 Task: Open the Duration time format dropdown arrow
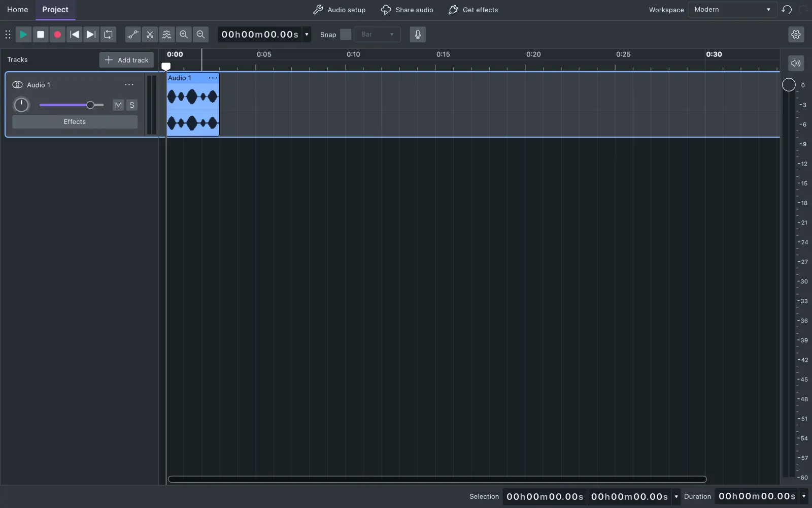click(x=803, y=496)
